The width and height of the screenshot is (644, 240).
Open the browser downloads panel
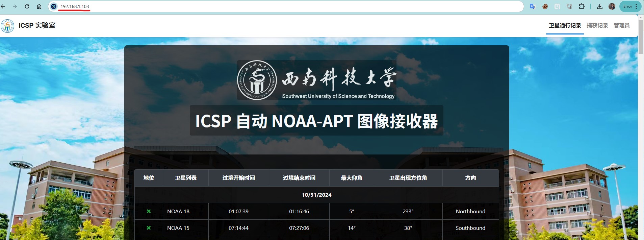click(x=600, y=6)
